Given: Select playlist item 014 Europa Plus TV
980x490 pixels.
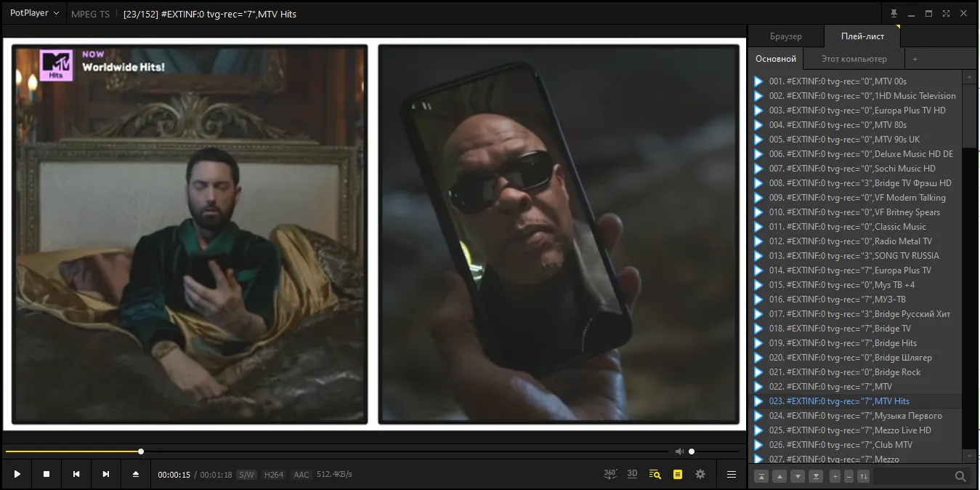Looking at the screenshot, I should (x=855, y=270).
